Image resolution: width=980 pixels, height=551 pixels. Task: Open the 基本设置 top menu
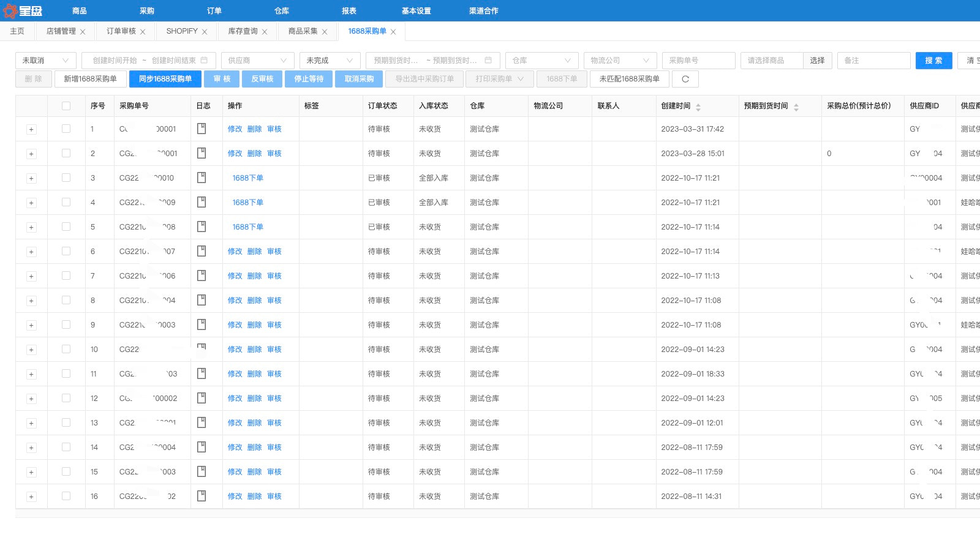coord(417,10)
